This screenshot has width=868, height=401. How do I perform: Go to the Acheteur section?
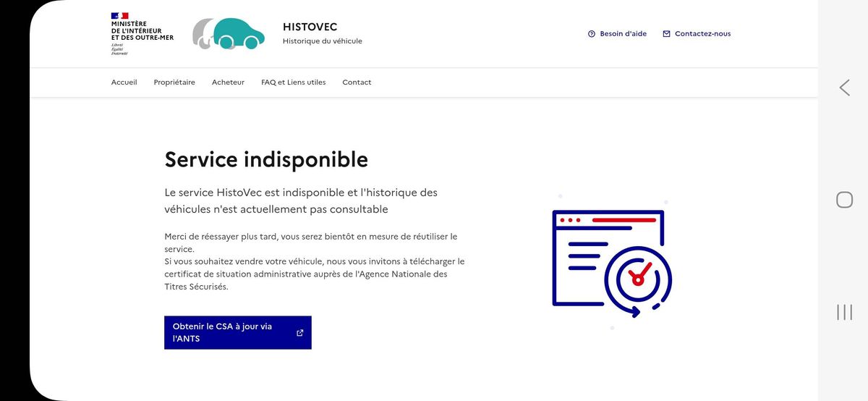pos(228,83)
